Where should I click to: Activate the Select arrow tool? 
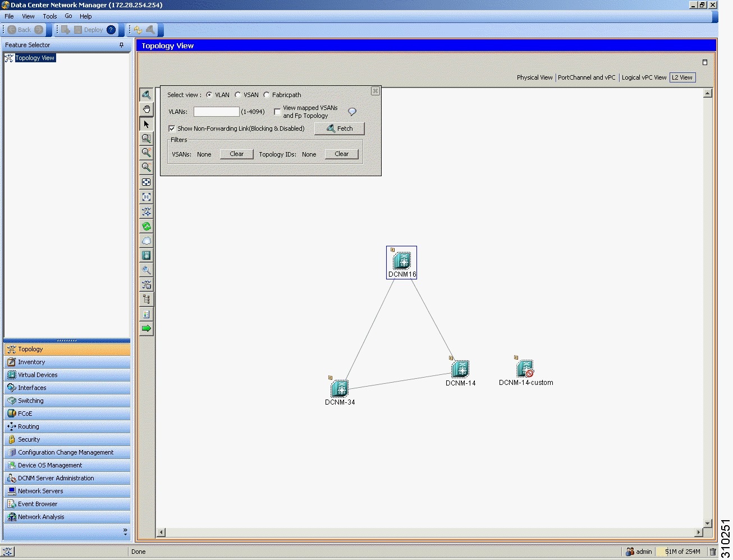coord(146,124)
